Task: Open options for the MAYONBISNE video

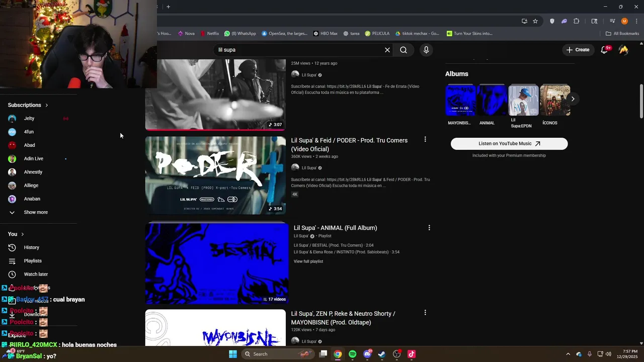Action: (x=425, y=313)
